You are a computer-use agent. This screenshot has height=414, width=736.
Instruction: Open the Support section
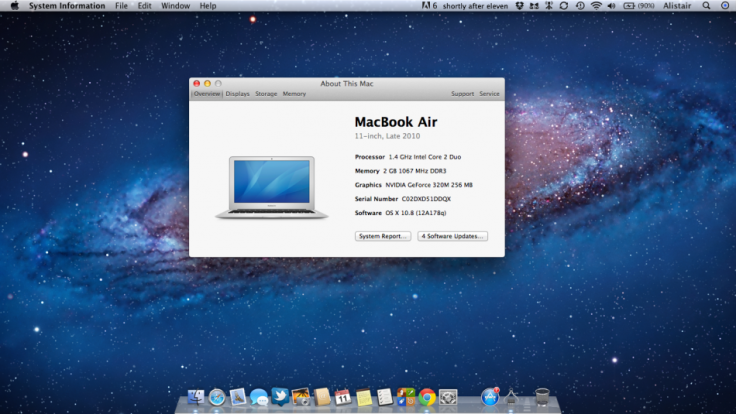pos(462,94)
